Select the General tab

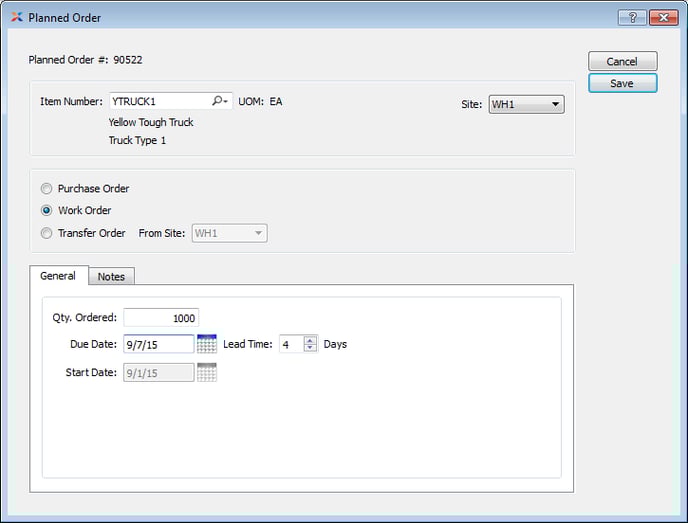tap(58, 276)
